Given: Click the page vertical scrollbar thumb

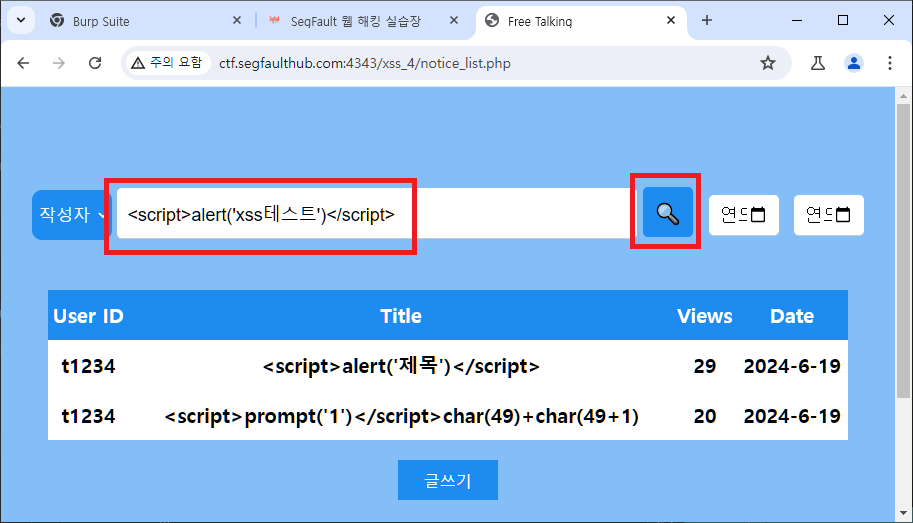Looking at the screenshot, I should 903,250.
